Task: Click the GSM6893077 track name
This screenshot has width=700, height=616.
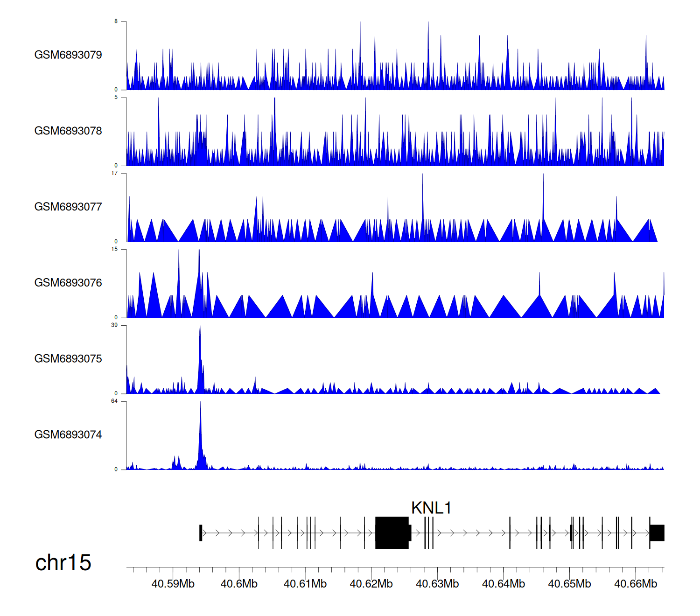Action: 68,207
